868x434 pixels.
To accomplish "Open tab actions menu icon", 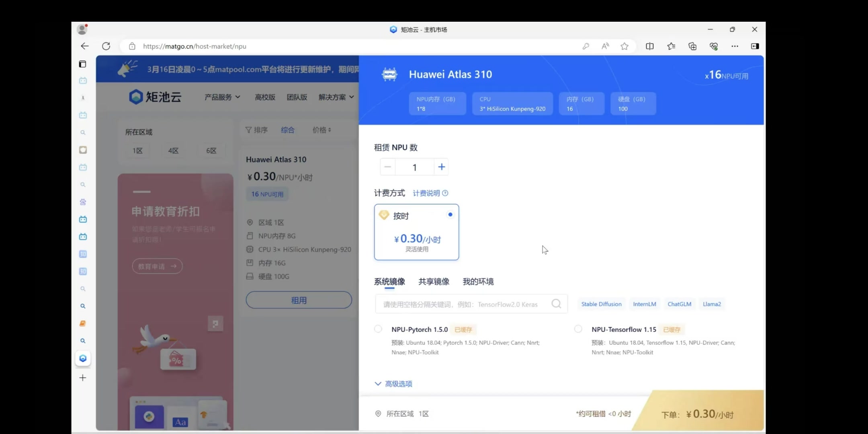I will point(82,64).
